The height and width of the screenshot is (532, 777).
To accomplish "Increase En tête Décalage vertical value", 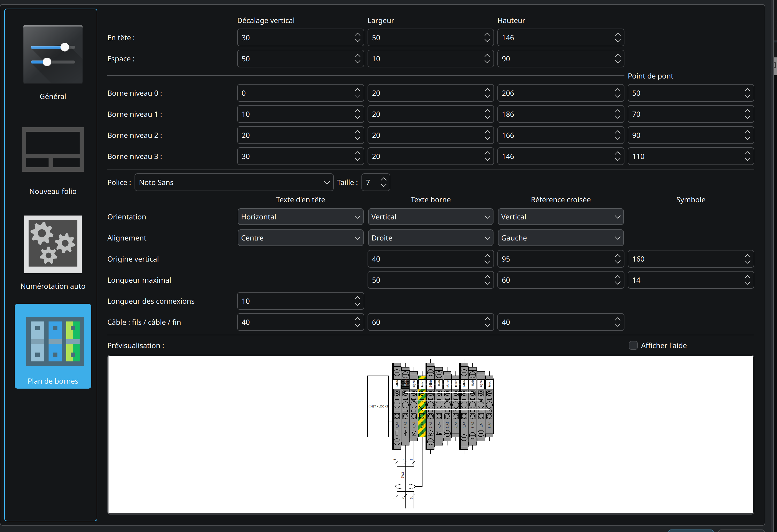I will 357,34.
